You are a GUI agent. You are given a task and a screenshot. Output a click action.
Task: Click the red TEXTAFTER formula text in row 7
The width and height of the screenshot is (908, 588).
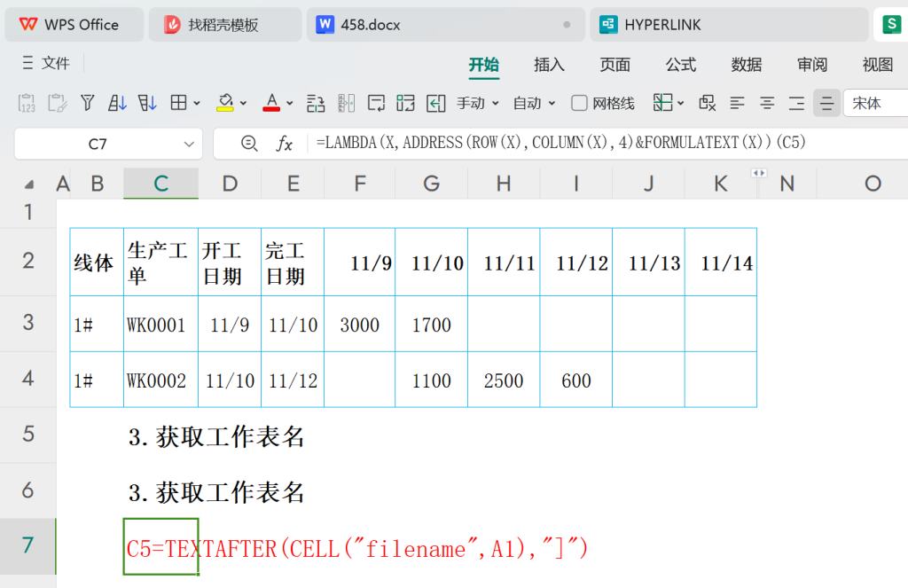coord(357,548)
